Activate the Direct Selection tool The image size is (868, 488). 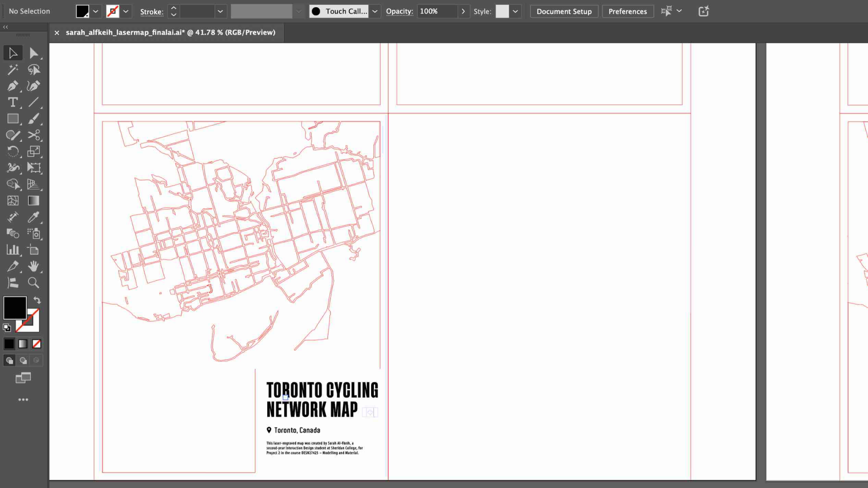pos(35,53)
